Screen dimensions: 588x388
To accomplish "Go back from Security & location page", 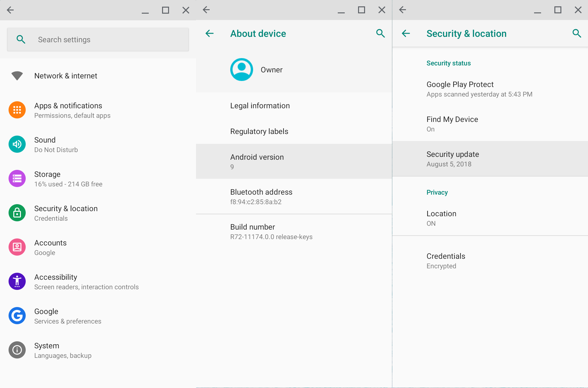I will [x=406, y=33].
